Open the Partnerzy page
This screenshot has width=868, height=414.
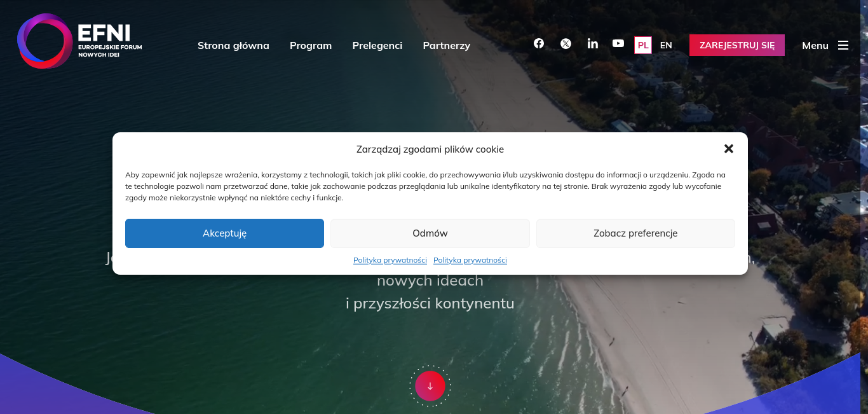click(x=447, y=45)
